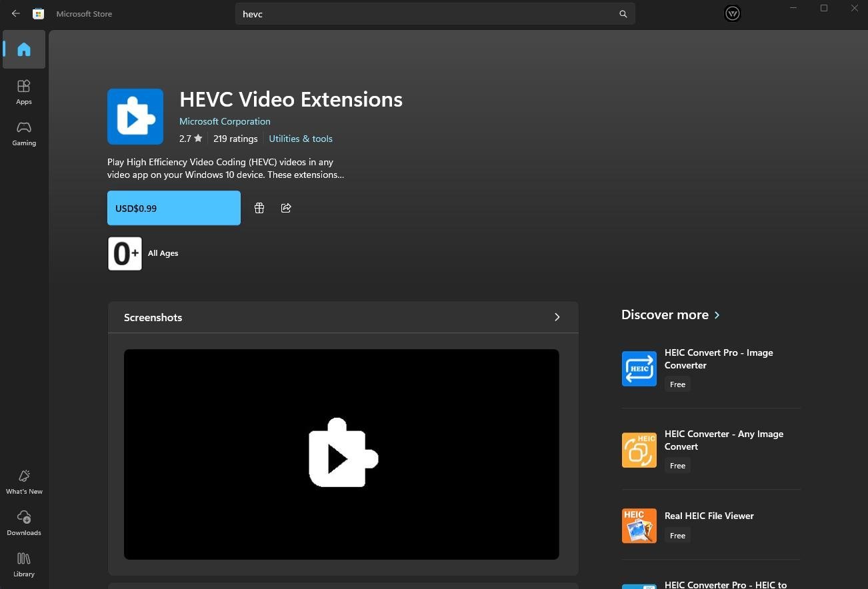Select Real HEIC File Viewer title

point(709,516)
